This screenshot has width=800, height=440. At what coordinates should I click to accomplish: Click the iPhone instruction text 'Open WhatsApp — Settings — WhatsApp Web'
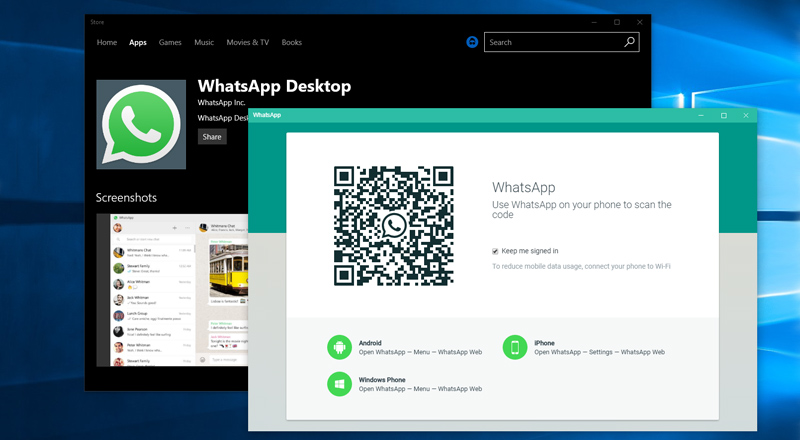pos(599,352)
